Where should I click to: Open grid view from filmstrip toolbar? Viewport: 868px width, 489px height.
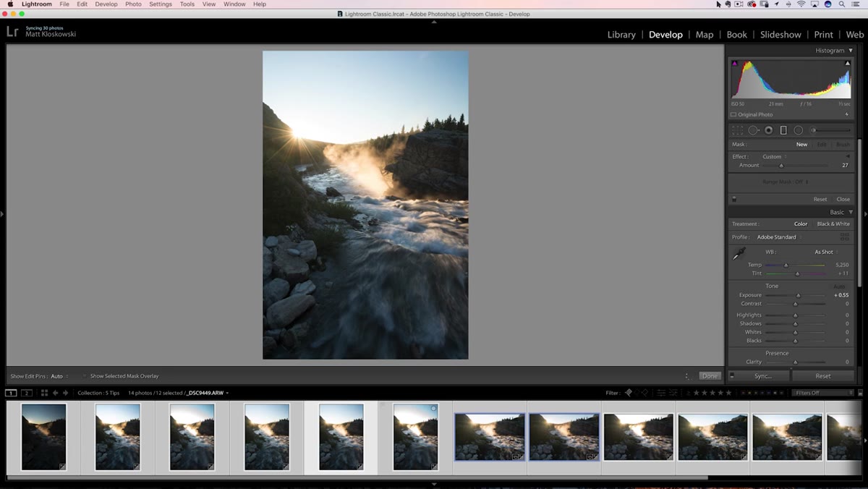tap(44, 393)
